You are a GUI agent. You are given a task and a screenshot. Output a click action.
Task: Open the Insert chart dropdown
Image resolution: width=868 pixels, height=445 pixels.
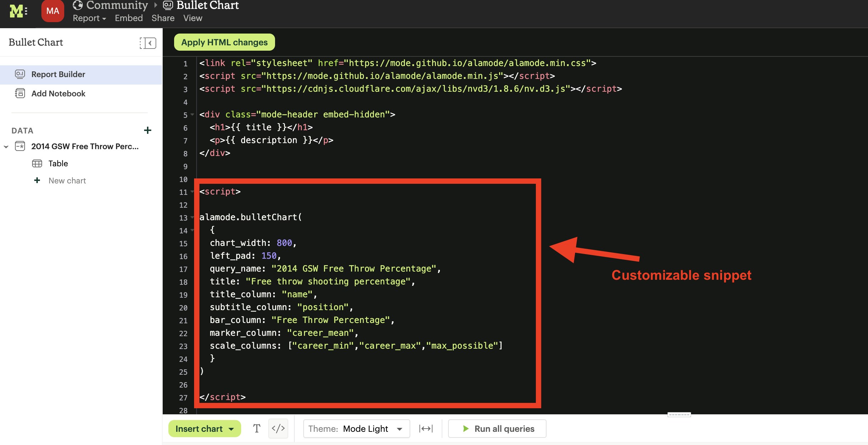tap(205, 429)
